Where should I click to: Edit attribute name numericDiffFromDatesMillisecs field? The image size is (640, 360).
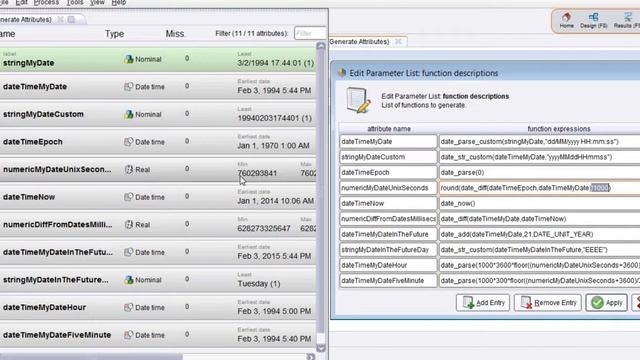(388, 219)
